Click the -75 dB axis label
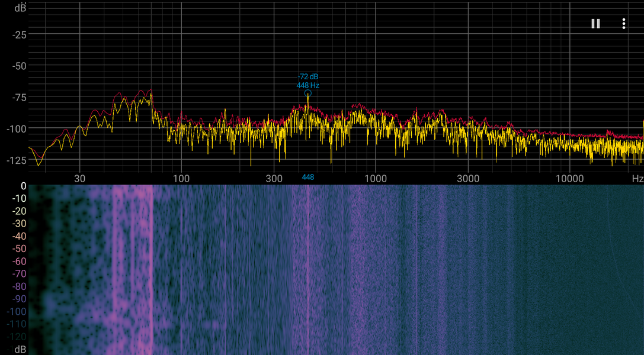Image resolution: width=644 pixels, height=355 pixels. click(x=19, y=98)
